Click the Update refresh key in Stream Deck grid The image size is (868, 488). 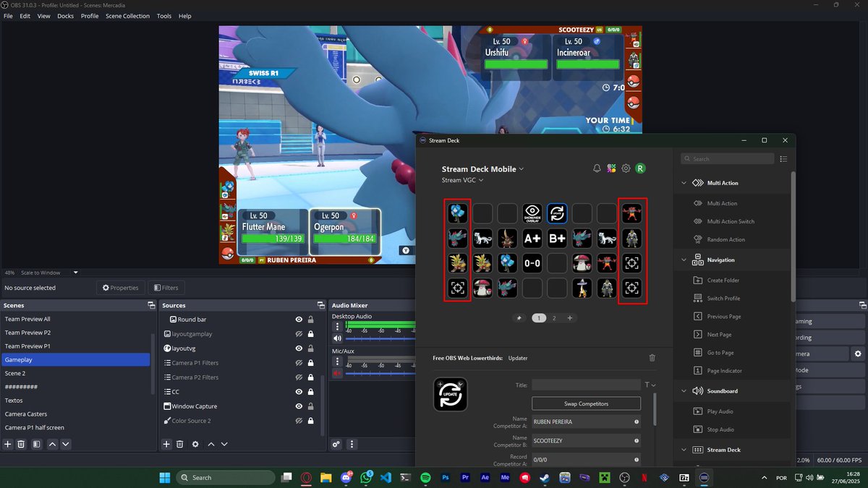557,213
